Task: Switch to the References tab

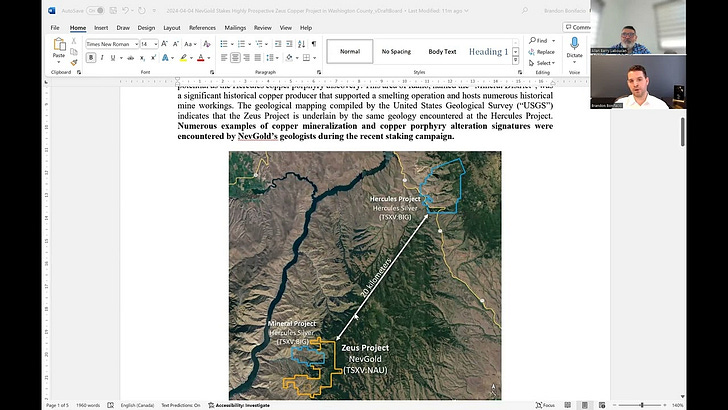Action: click(x=202, y=28)
